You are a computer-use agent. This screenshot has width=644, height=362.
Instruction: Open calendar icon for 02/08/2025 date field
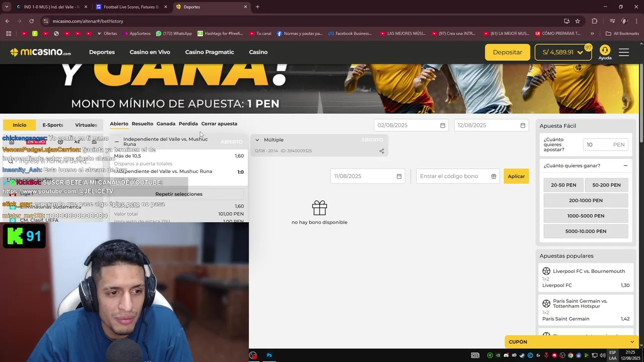click(443, 125)
